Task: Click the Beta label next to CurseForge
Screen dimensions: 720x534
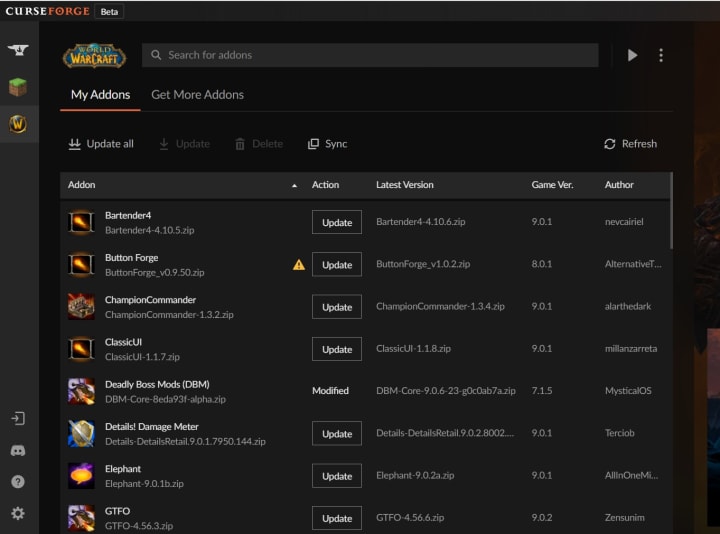Action: 109,11
